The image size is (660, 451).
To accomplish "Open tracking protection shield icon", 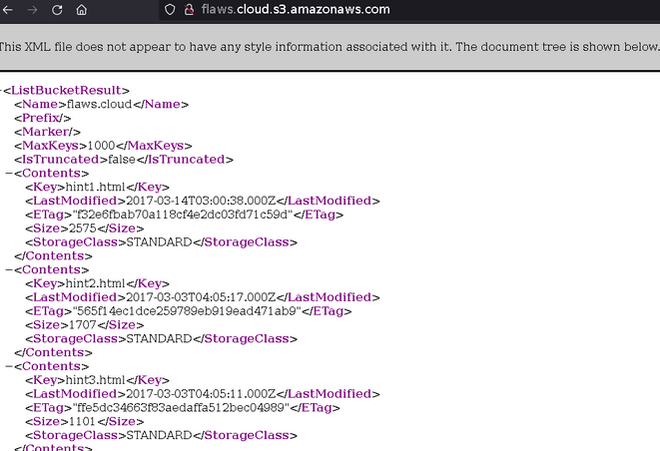I will 170,9.
